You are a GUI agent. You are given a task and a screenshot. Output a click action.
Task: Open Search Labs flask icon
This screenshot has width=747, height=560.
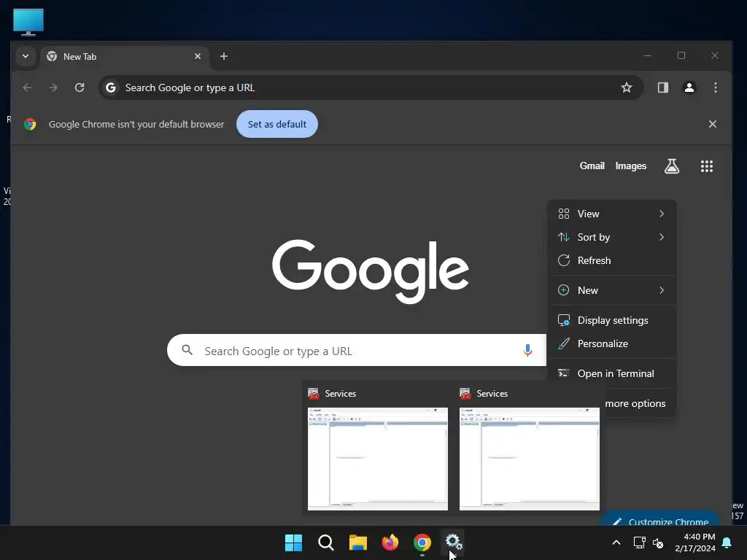pyautogui.click(x=672, y=166)
